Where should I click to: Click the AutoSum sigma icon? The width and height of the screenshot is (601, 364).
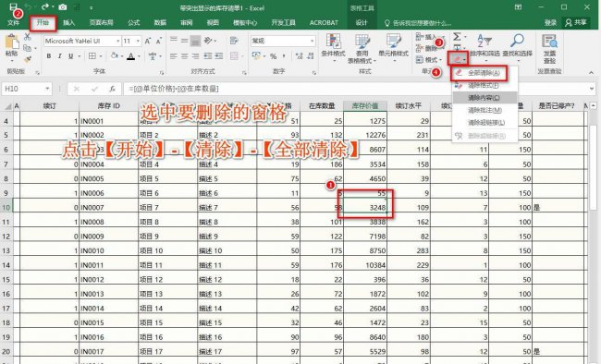point(458,37)
